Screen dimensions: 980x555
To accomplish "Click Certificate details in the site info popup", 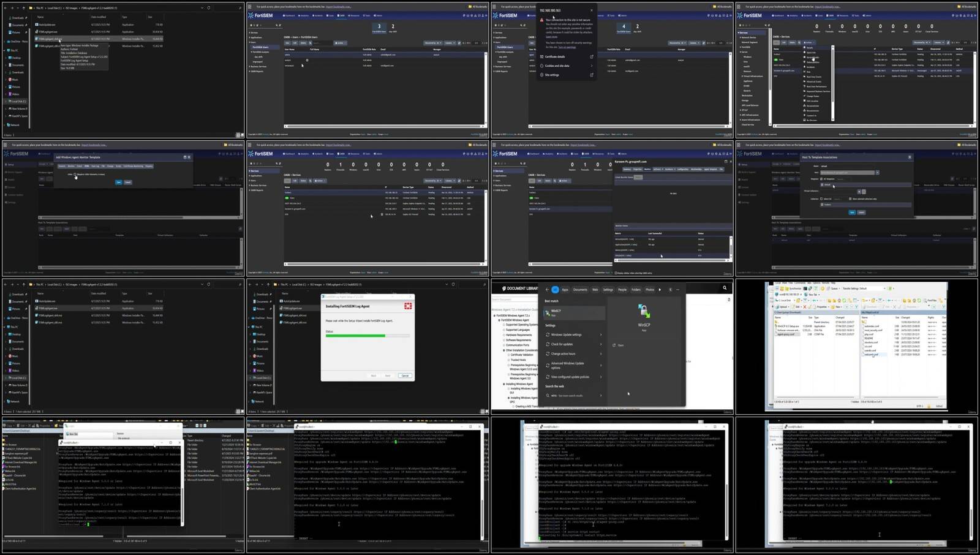I will 555,57.
